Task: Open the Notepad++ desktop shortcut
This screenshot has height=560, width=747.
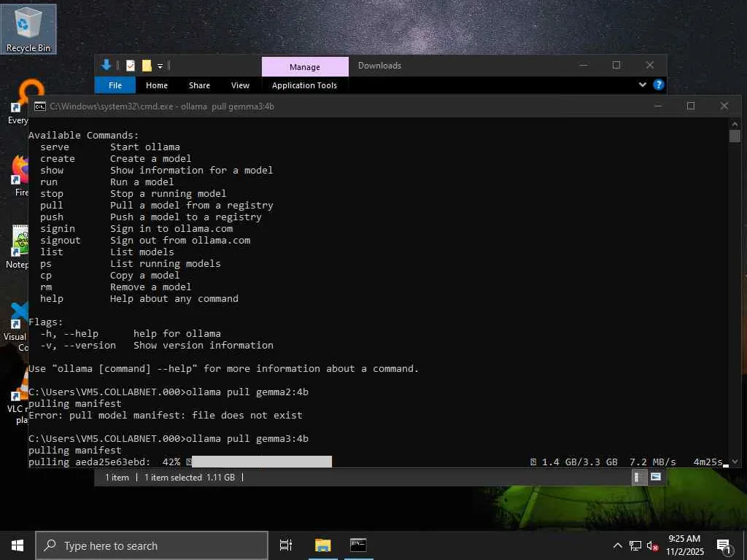Action: pyautogui.click(x=18, y=247)
